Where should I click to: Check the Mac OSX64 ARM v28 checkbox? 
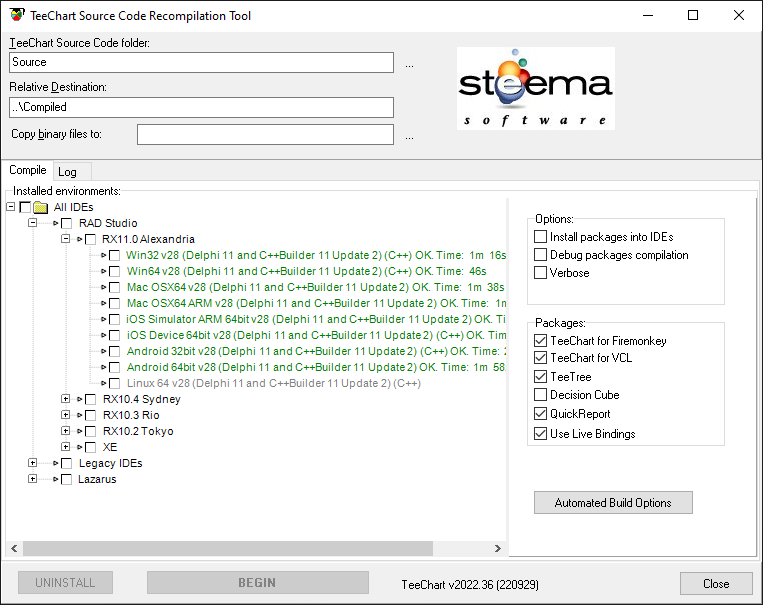[114, 304]
